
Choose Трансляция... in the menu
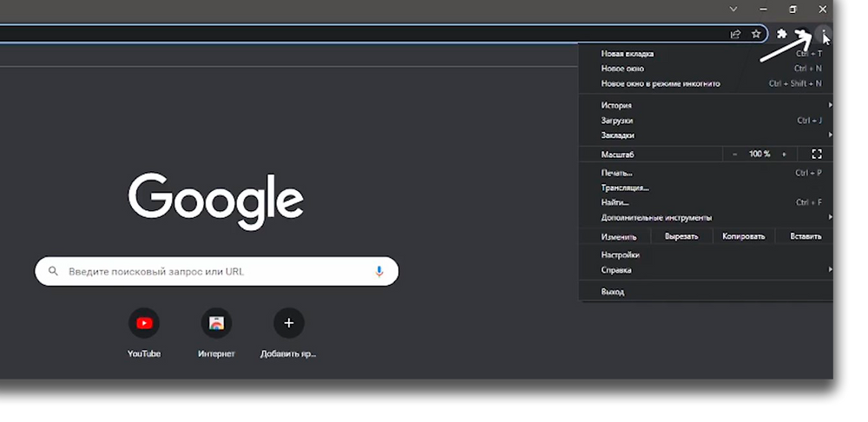[x=706, y=188]
